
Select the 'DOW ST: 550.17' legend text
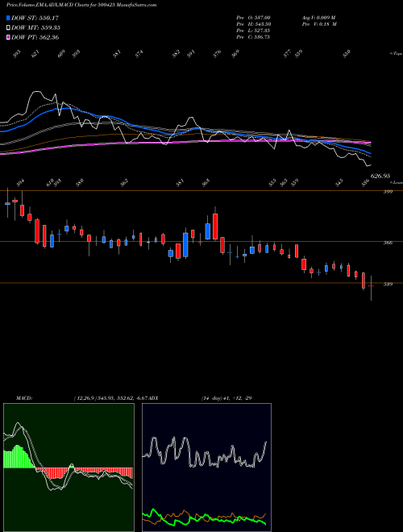[x=35, y=18]
